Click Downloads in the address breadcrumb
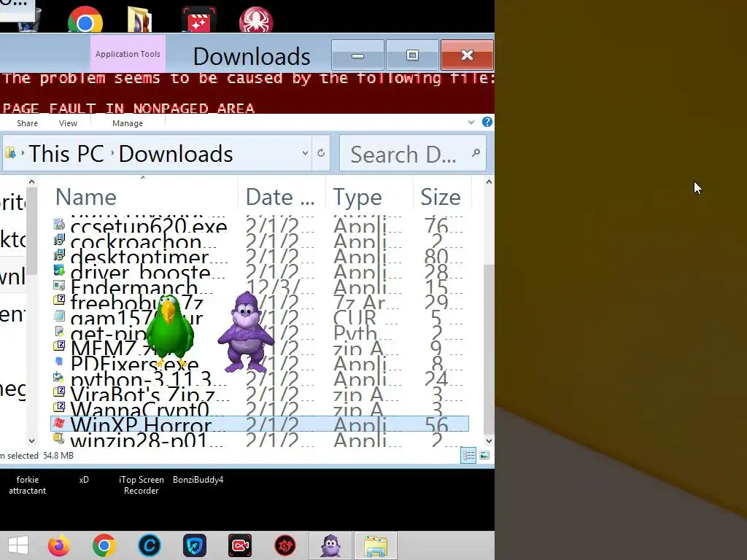 176,153
